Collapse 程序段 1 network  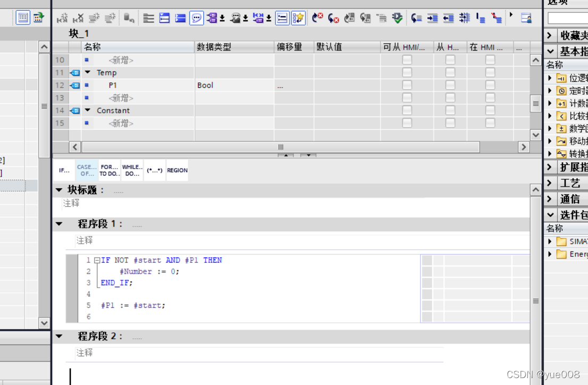pyautogui.click(x=59, y=224)
